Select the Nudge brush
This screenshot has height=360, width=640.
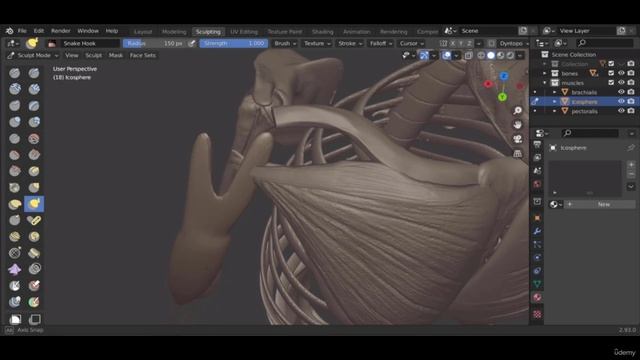click(x=15, y=236)
